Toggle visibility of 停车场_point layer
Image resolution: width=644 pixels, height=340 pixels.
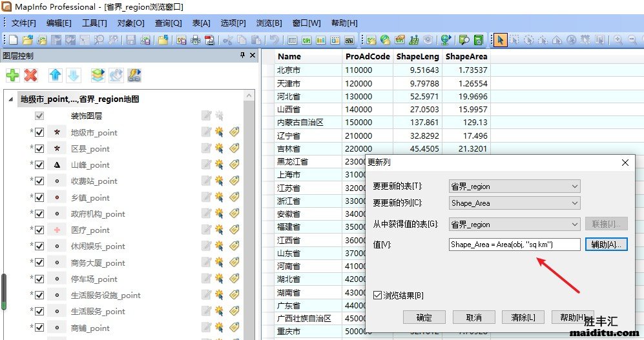point(39,279)
